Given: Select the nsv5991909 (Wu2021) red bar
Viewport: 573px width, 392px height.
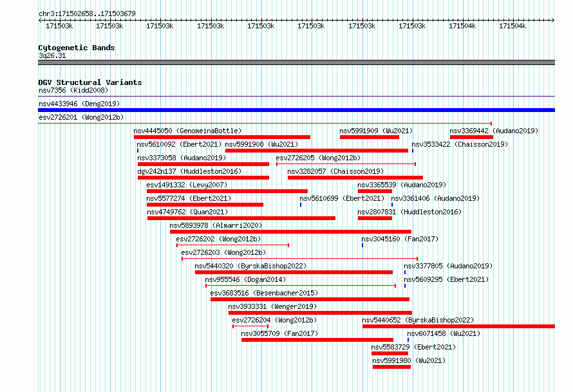Looking at the screenshot, I should point(370,137).
